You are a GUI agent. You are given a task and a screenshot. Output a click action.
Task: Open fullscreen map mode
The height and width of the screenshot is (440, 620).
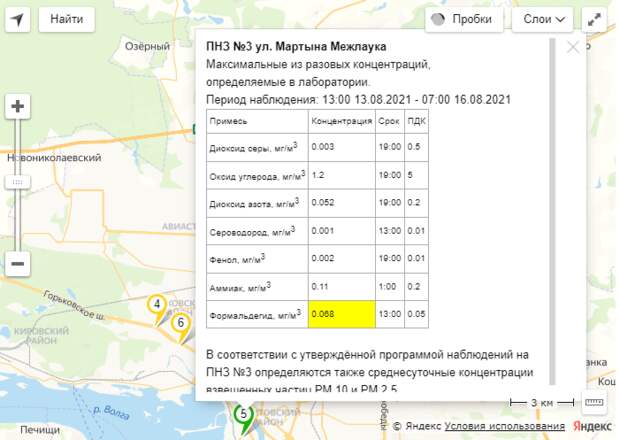pos(595,19)
